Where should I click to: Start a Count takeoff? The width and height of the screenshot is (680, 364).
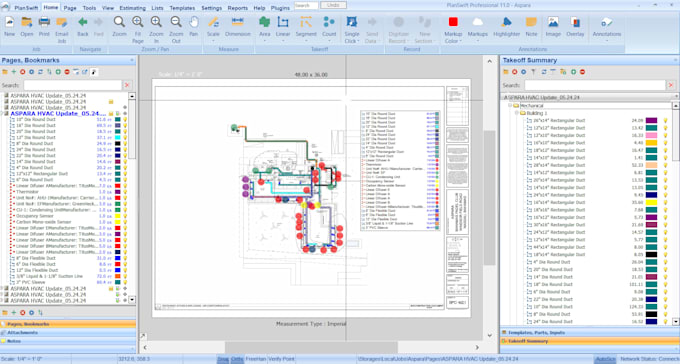click(329, 27)
